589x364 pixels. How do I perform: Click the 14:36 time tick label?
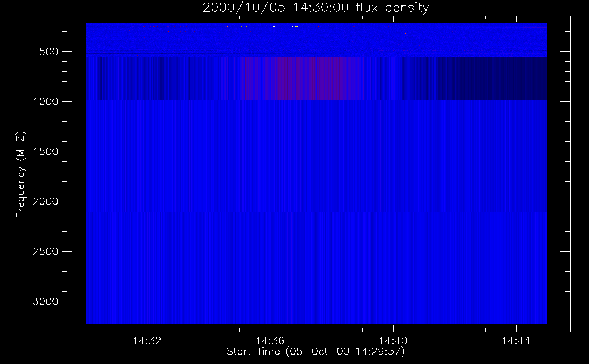(x=270, y=341)
